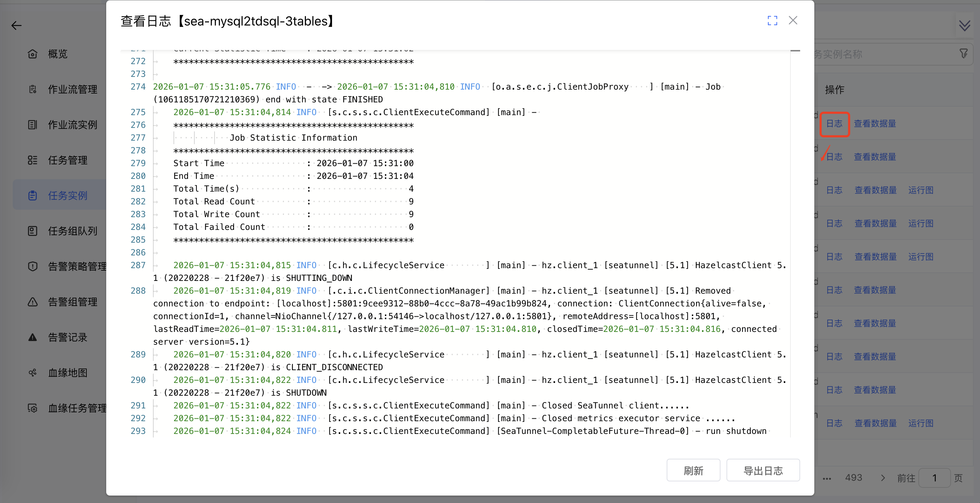Open the 告警记录 menu item
980x503 pixels.
click(x=67, y=337)
